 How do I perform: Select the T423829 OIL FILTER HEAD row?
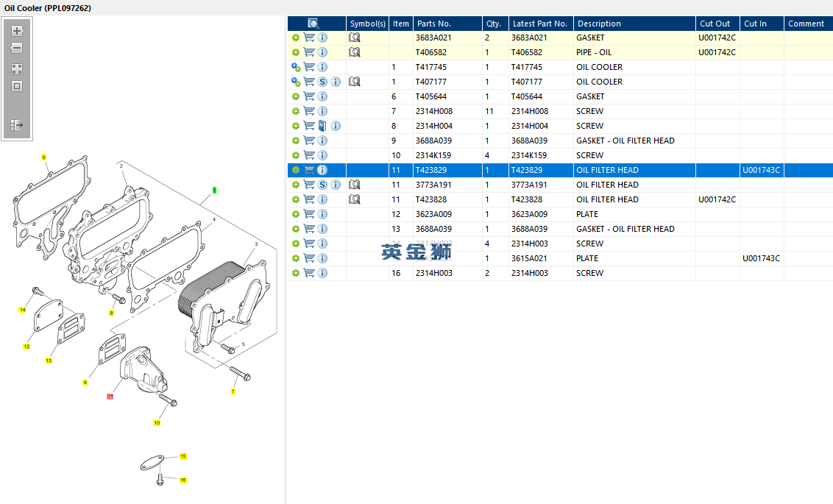click(560, 170)
